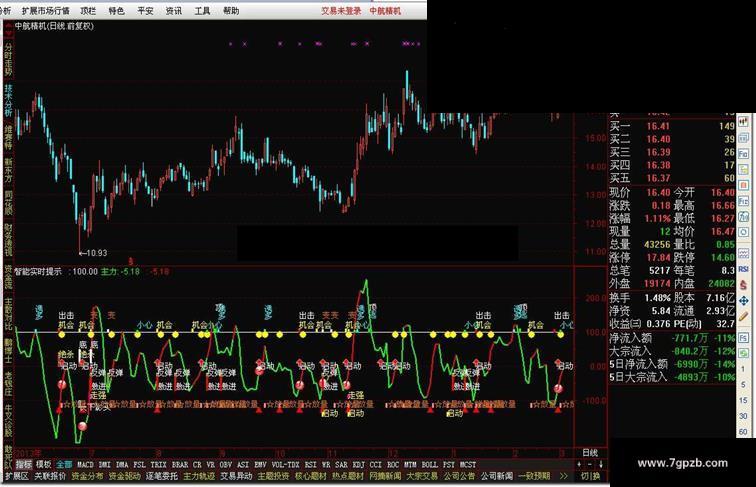Open the 工具 menu
The height and width of the screenshot is (487, 756).
click(202, 10)
